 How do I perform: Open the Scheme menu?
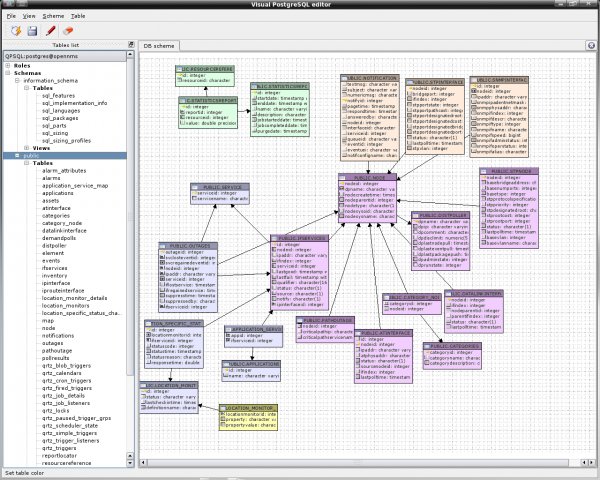coord(53,17)
